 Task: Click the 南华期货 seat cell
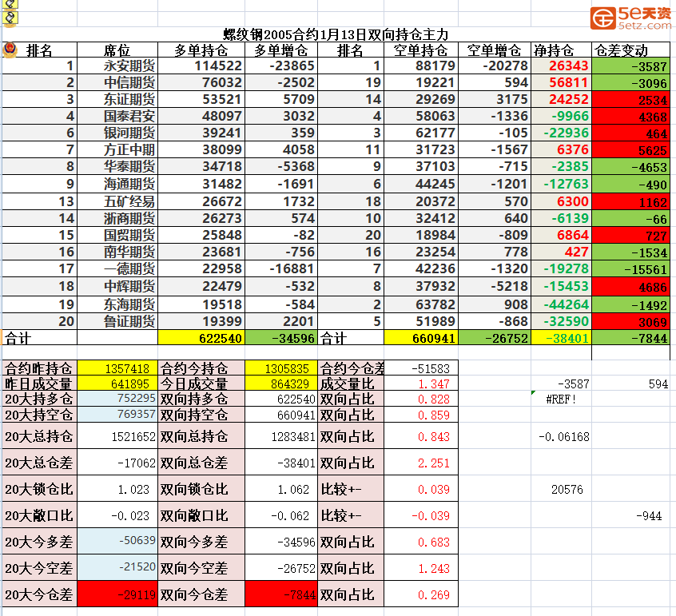(x=117, y=252)
